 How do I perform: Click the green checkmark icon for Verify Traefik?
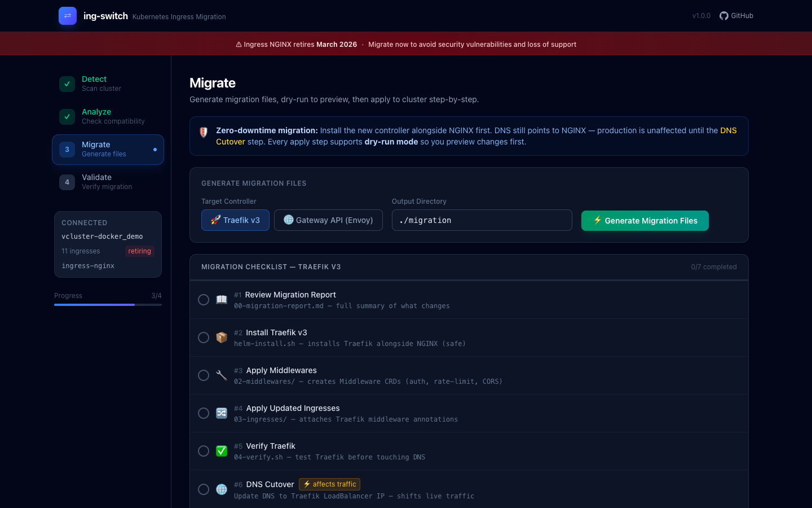click(x=222, y=451)
